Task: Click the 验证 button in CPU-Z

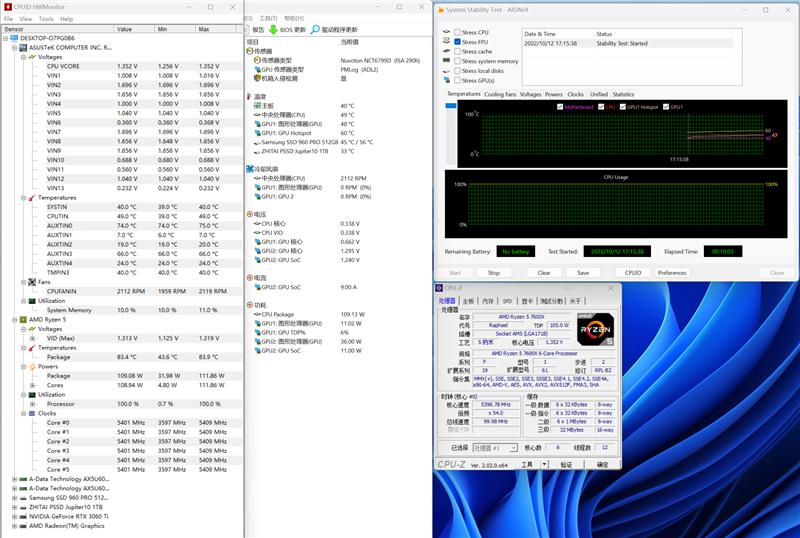Action: coord(566,464)
